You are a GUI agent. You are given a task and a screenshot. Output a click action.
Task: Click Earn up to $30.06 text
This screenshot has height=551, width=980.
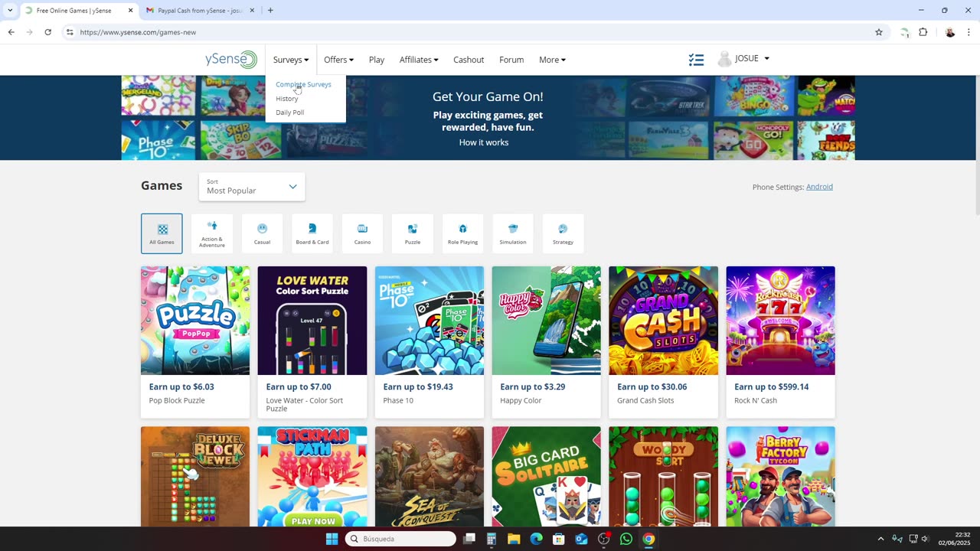point(652,386)
